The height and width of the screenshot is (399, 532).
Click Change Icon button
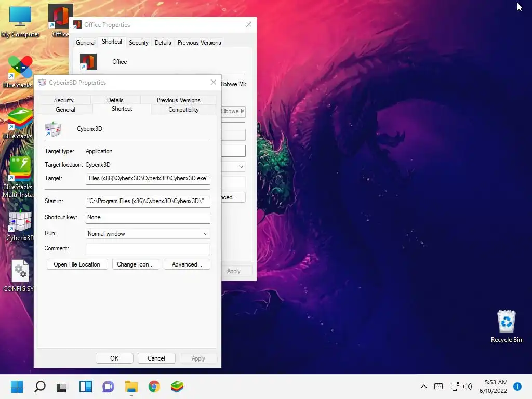click(x=136, y=264)
